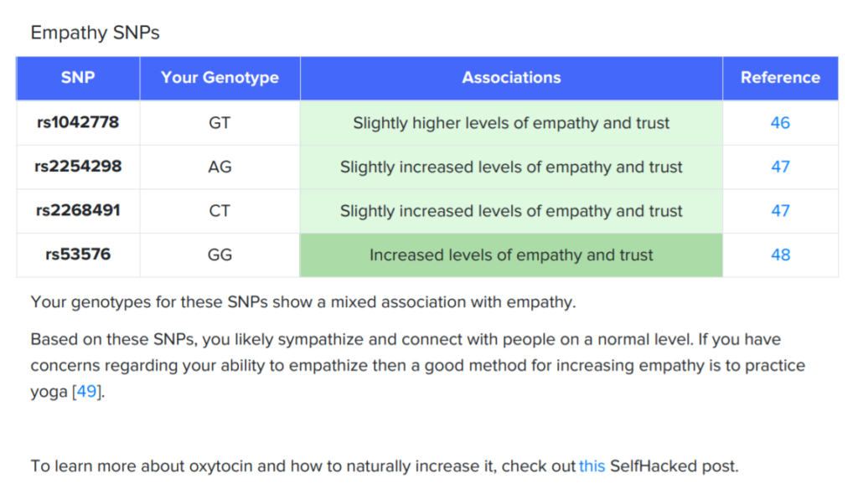
Task: Follow the yoga citation link 49
Action: coord(86,392)
